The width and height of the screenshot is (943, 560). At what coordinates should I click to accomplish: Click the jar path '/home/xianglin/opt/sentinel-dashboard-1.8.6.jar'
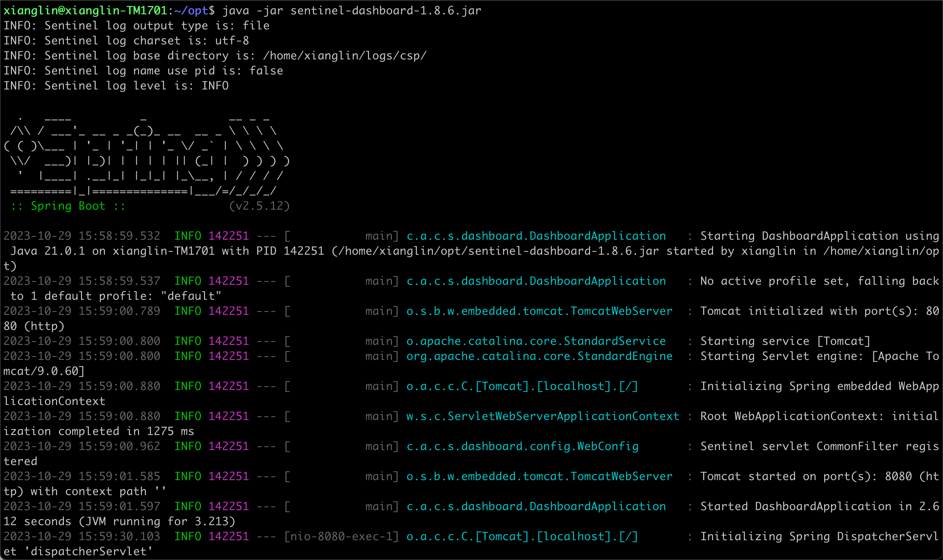(499, 251)
